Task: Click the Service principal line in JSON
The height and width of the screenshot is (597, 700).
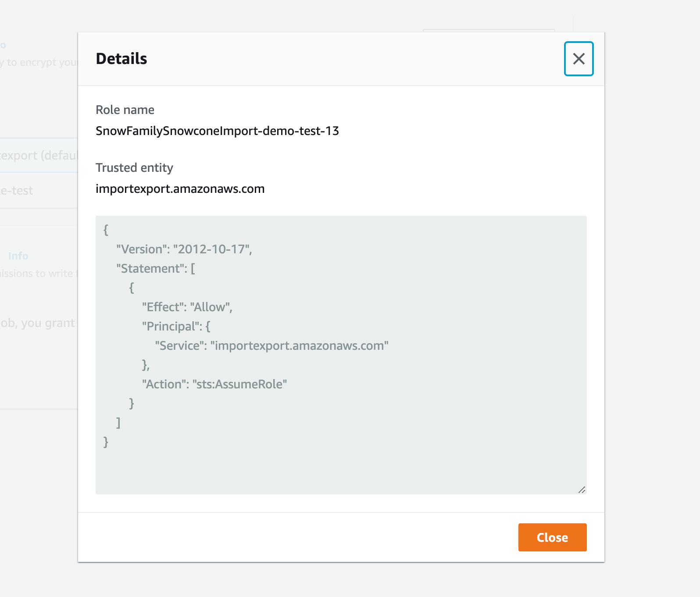Action: tap(271, 346)
